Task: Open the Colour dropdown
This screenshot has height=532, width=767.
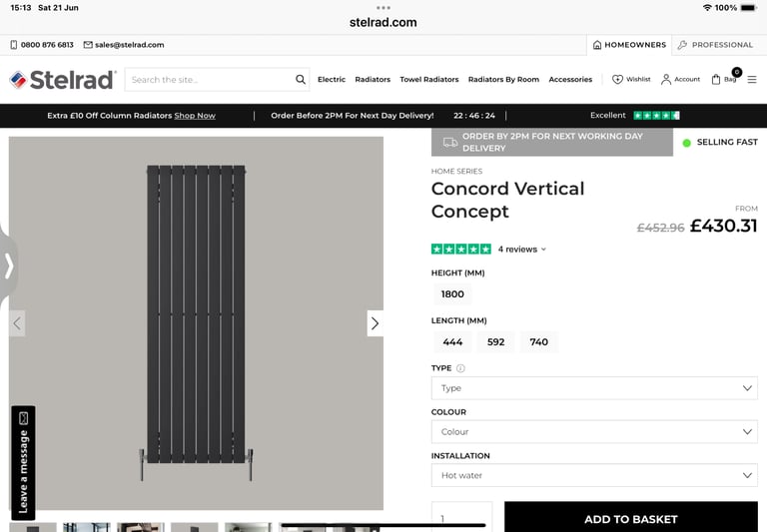Action: point(594,432)
